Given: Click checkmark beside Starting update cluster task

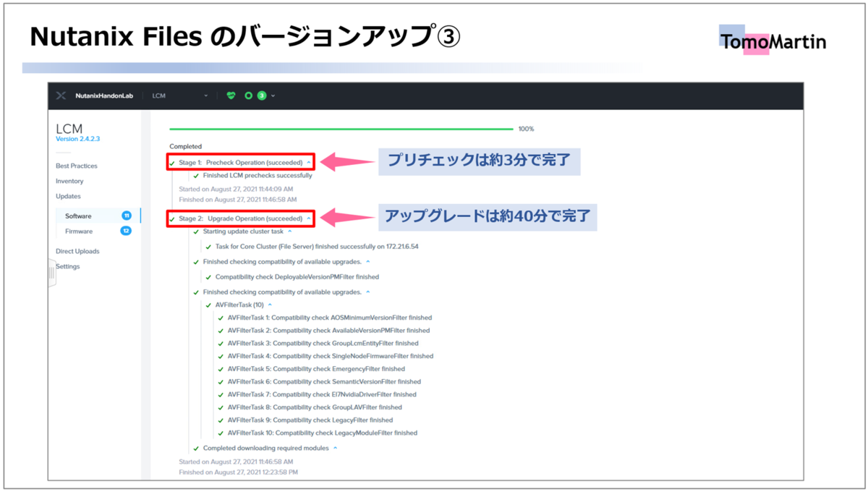Looking at the screenshot, I should [x=196, y=232].
